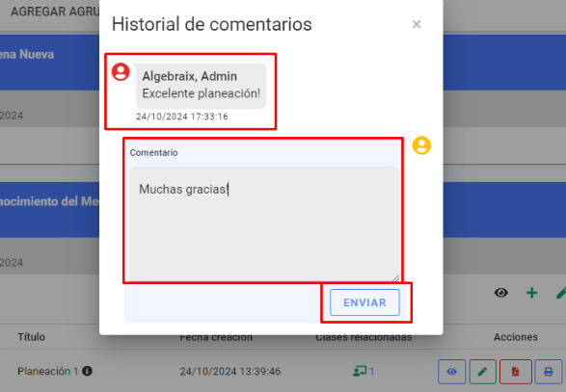The width and height of the screenshot is (566, 392).
Task: Close the Historial de comentarios dialog
Action: point(417,24)
